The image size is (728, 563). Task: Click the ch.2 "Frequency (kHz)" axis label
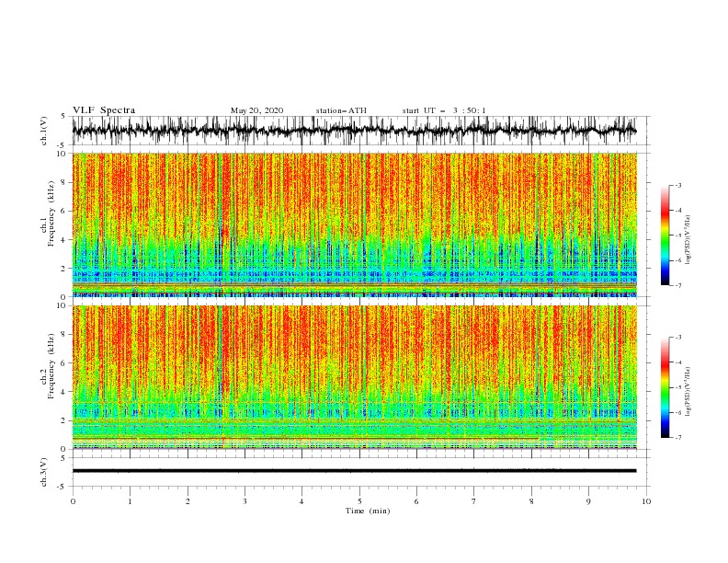pyautogui.click(x=51, y=366)
